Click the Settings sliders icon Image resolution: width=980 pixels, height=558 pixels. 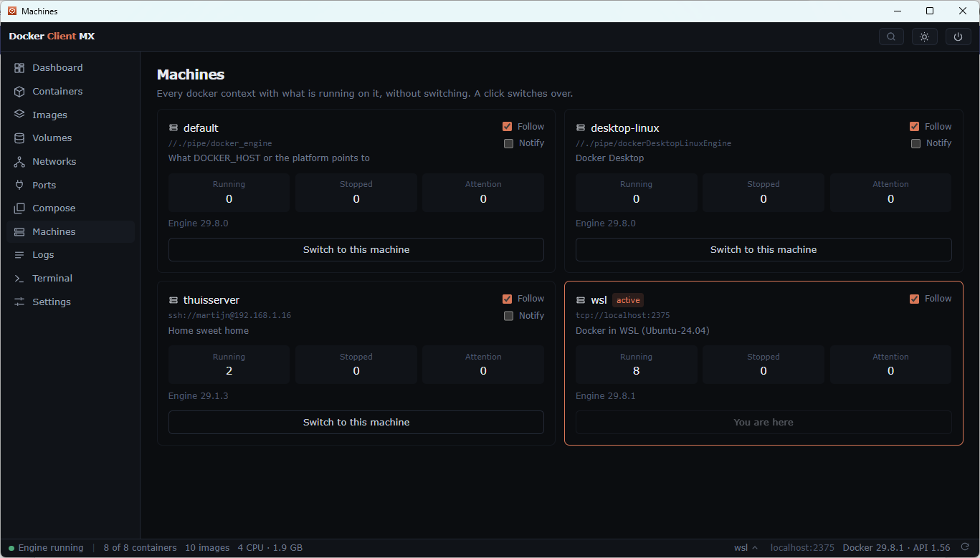(x=19, y=302)
